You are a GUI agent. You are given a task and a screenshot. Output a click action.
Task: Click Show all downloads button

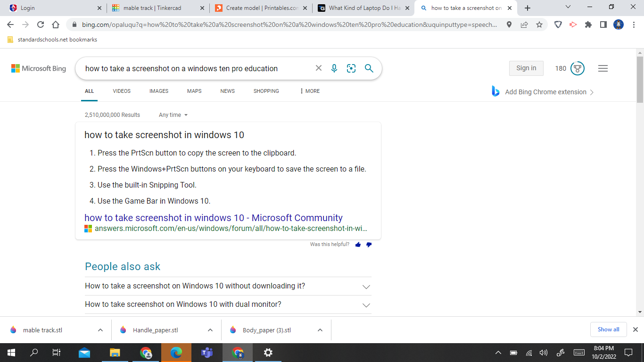[x=609, y=329]
